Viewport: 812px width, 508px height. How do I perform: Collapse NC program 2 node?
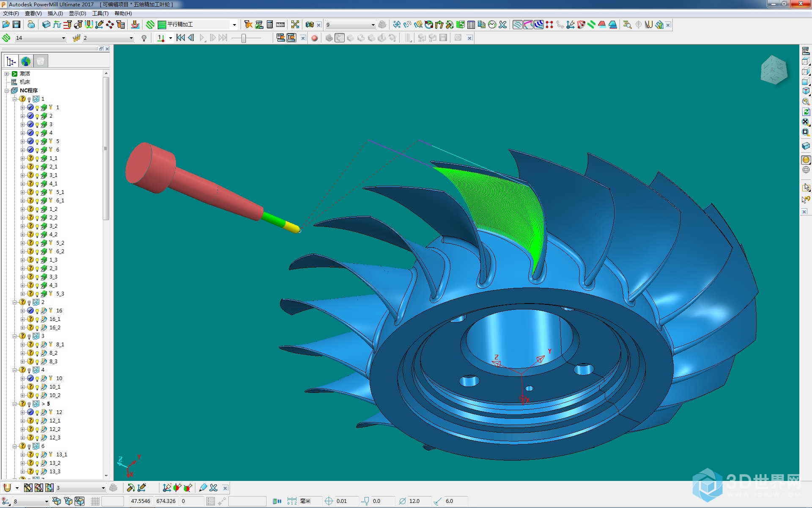coord(15,302)
